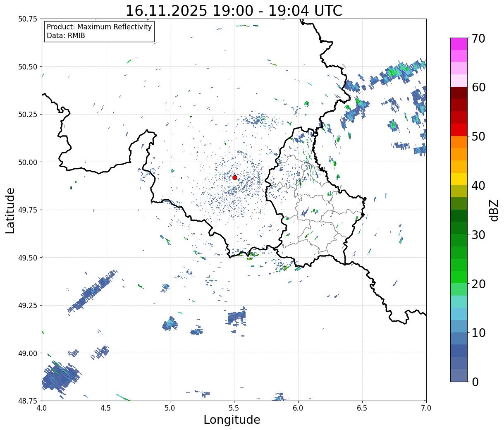Click the red radar location marker

click(x=235, y=177)
